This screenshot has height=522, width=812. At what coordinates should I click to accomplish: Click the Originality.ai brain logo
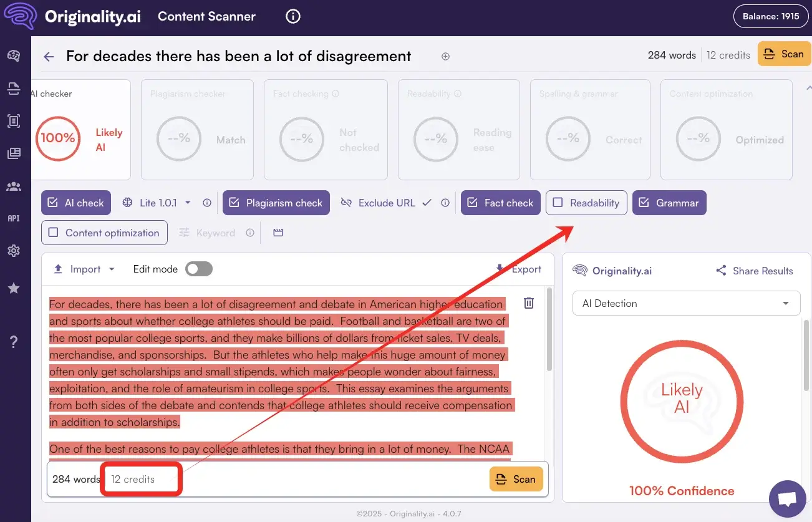(x=21, y=17)
